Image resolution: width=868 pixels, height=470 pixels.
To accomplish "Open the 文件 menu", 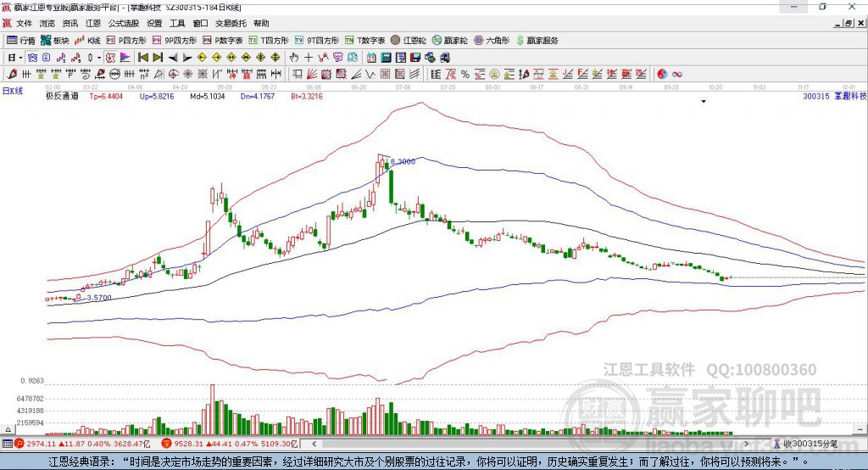I will pyautogui.click(x=24, y=23).
